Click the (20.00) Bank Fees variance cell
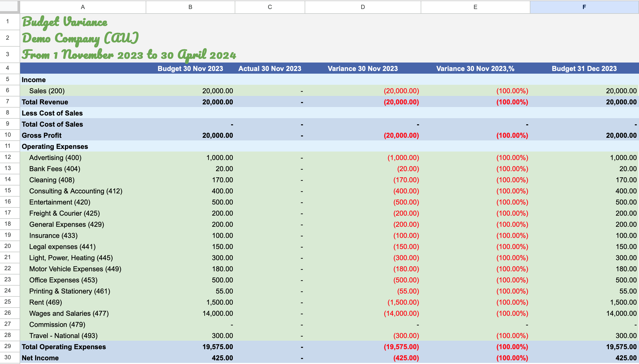This screenshot has height=364, width=639. 363,169
